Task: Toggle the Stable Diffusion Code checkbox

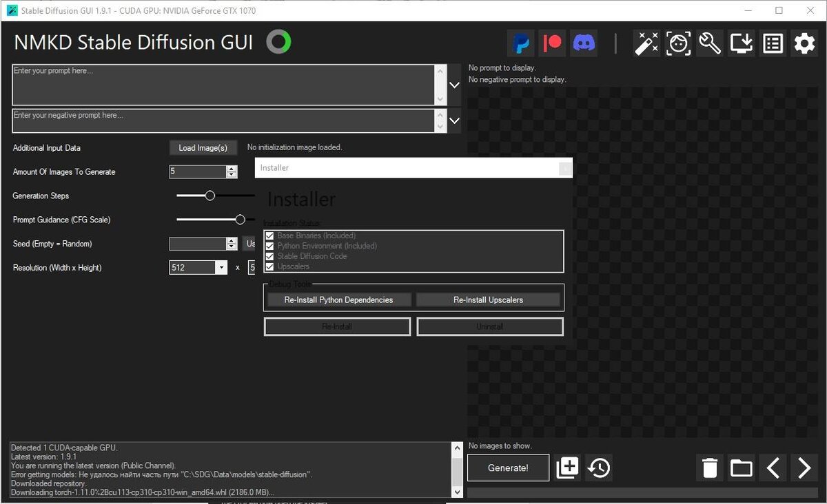Action: tap(270, 256)
